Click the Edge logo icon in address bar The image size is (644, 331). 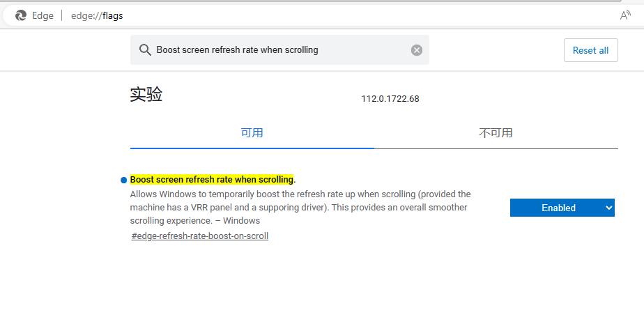click(x=21, y=15)
